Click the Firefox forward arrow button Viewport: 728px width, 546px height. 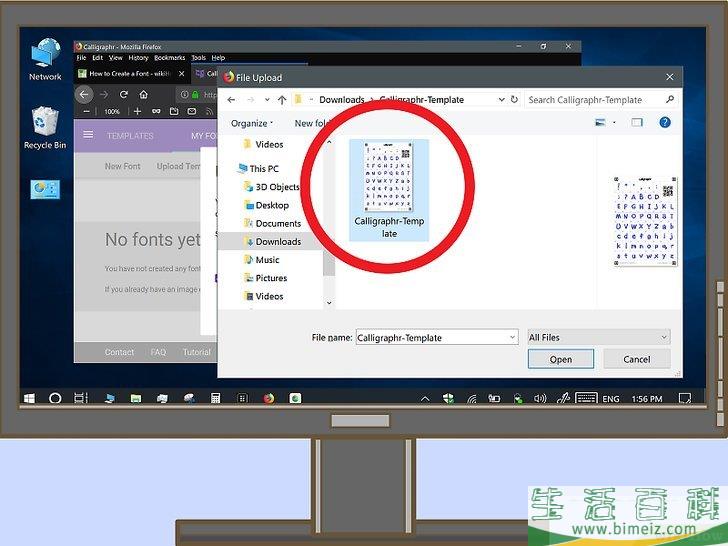pyautogui.click(x=104, y=95)
